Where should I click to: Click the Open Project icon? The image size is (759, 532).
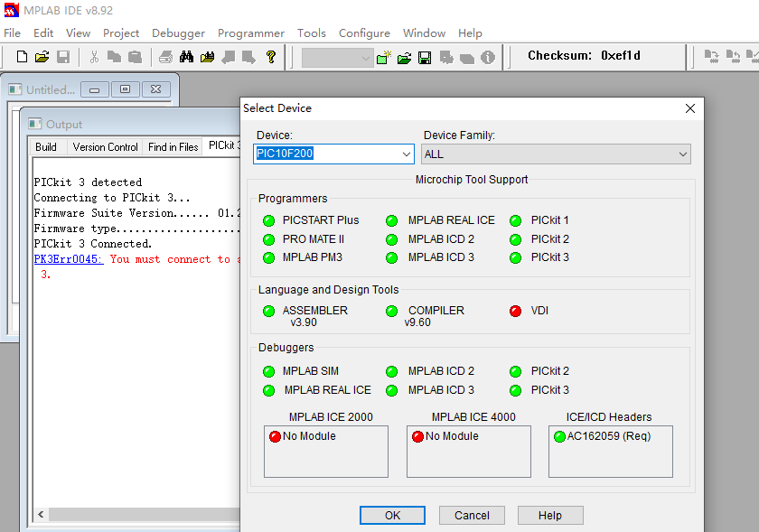[404, 58]
